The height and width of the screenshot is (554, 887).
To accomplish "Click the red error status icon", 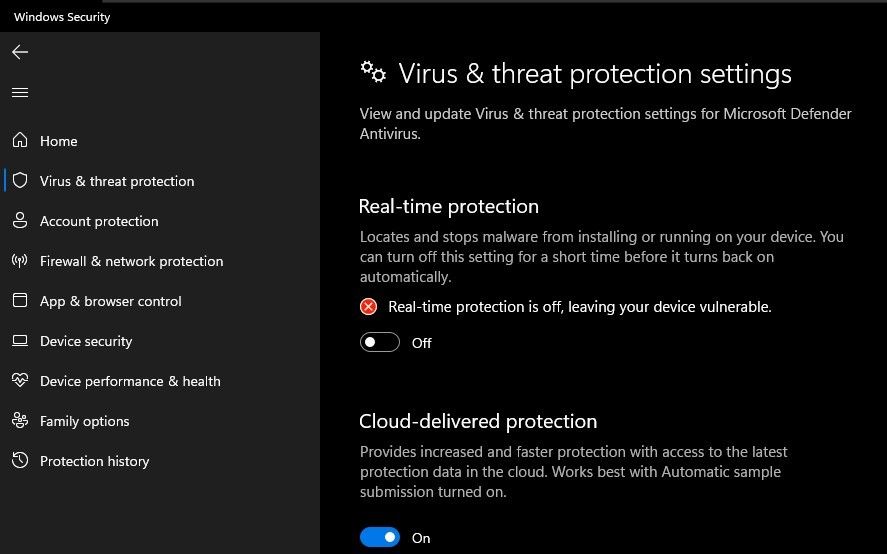I will pyautogui.click(x=369, y=307).
